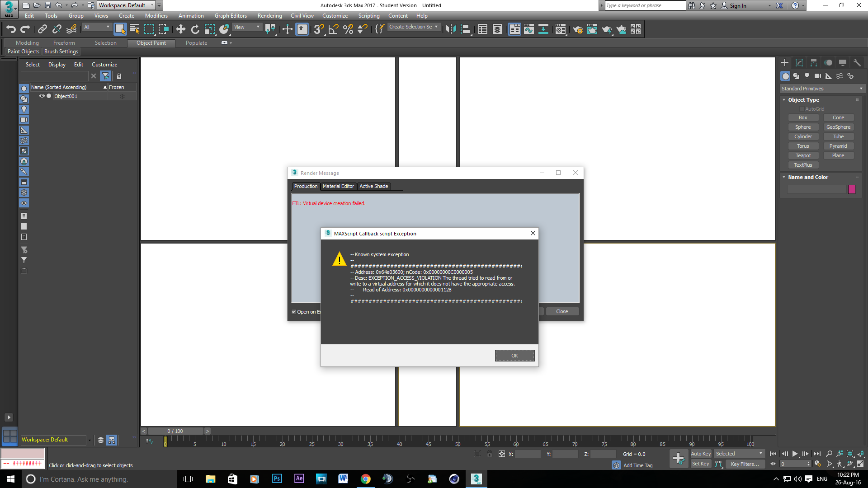Open the View reference coordinate dropdown
This screenshot has width=868, height=488.
tap(247, 27)
